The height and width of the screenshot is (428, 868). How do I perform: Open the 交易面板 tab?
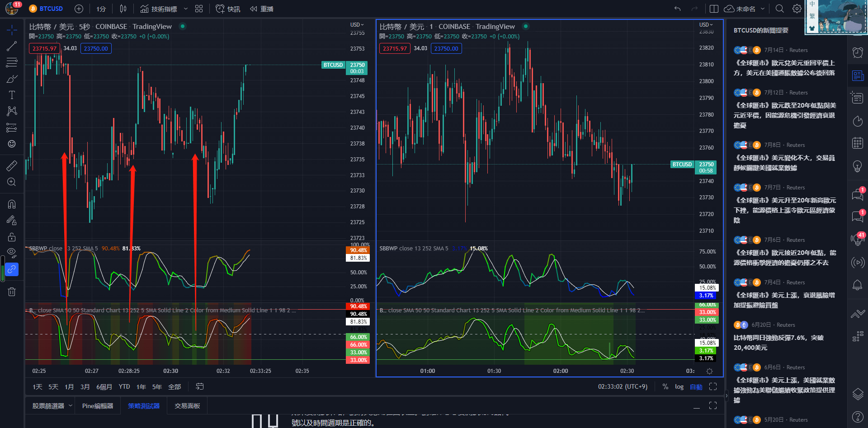point(187,406)
